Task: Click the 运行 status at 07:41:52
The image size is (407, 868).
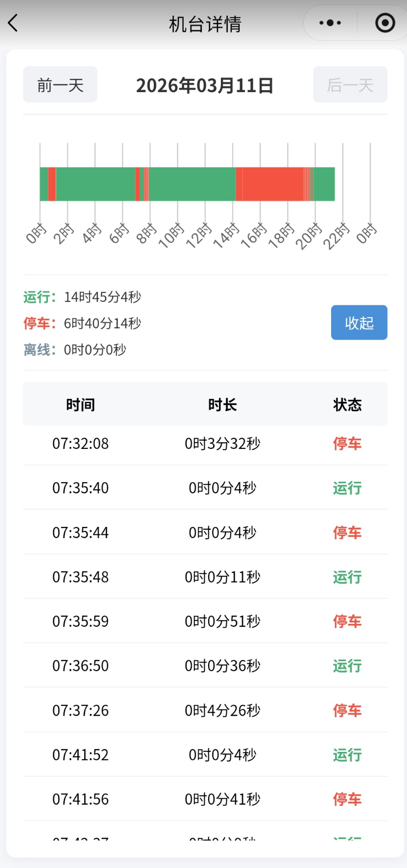Action: [347, 755]
